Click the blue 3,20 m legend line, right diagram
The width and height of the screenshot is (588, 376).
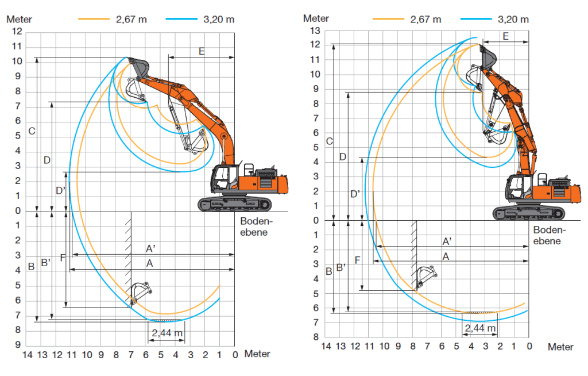pyautogui.click(x=476, y=19)
